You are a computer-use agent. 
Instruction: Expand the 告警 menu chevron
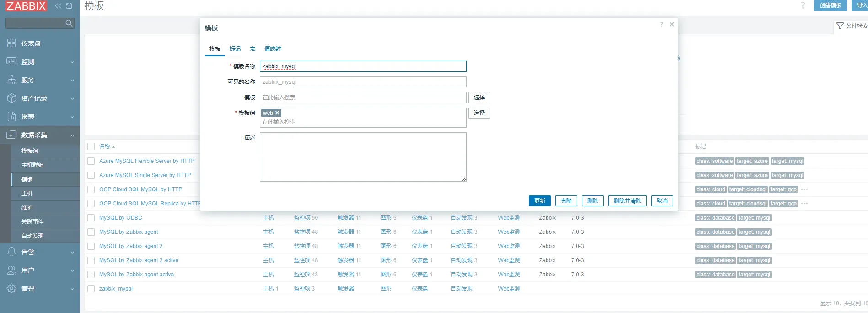(x=72, y=253)
